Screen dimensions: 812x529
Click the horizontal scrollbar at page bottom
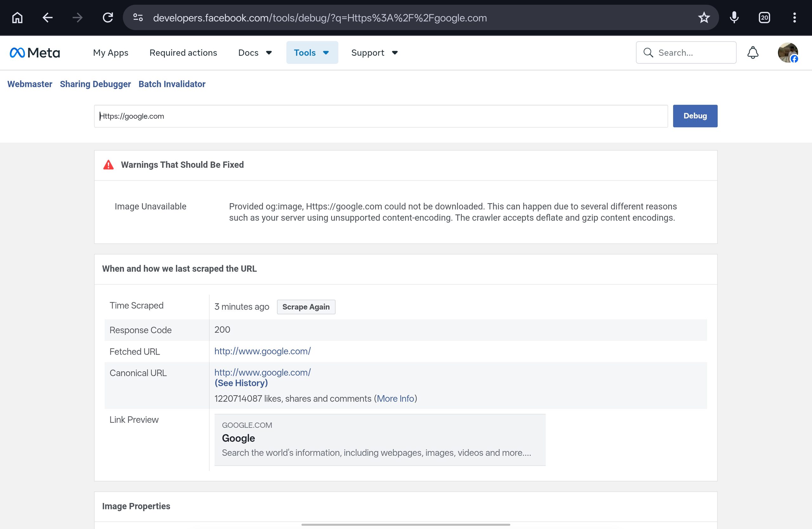point(406,525)
